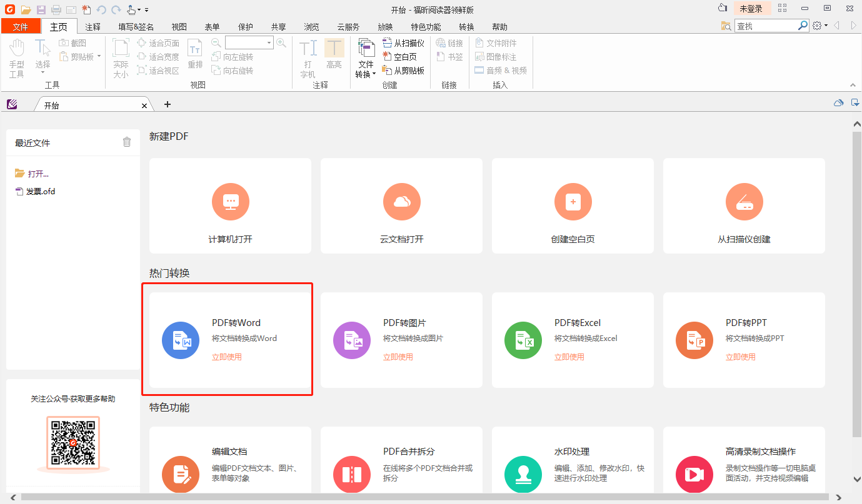The width and height of the screenshot is (862, 504).
Task: Open the 转换 ribbon tab
Action: pyautogui.click(x=466, y=27)
